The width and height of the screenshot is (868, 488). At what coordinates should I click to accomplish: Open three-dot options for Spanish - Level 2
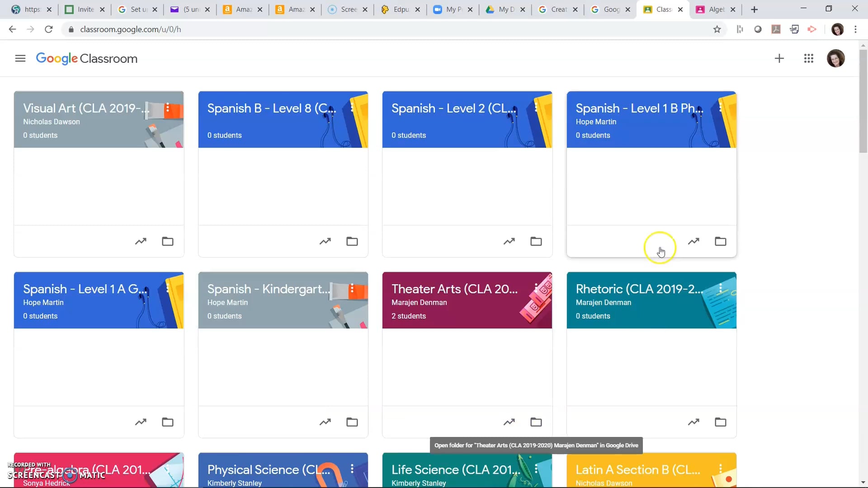pos(536,108)
